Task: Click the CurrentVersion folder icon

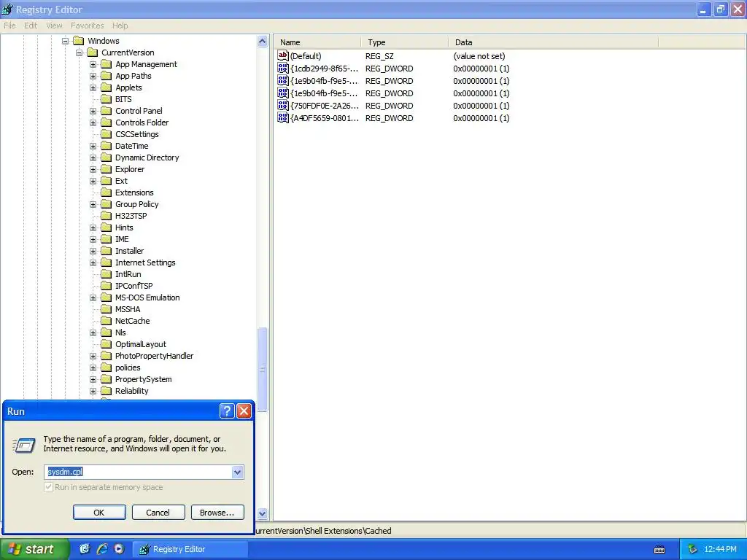Action: (x=93, y=52)
